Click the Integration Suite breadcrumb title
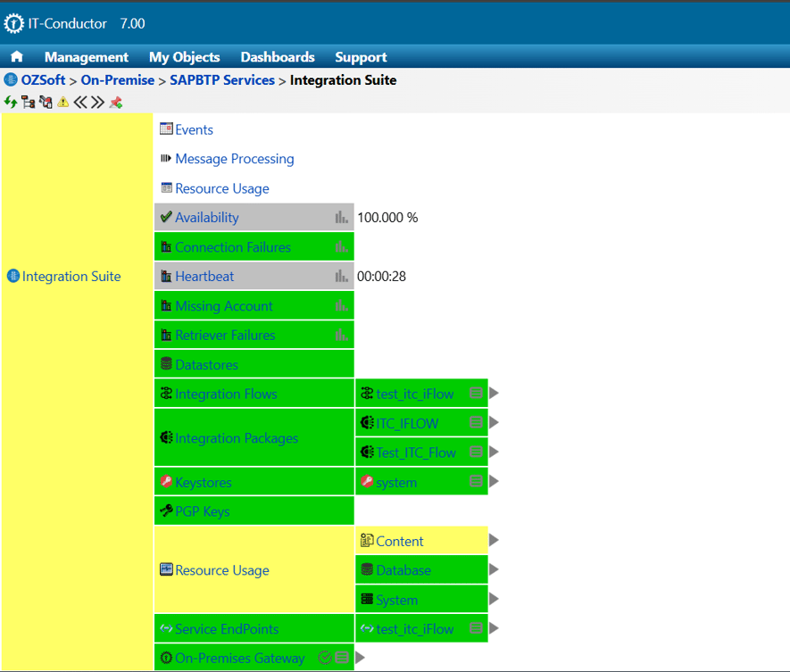The width and height of the screenshot is (790, 672). tap(343, 80)
